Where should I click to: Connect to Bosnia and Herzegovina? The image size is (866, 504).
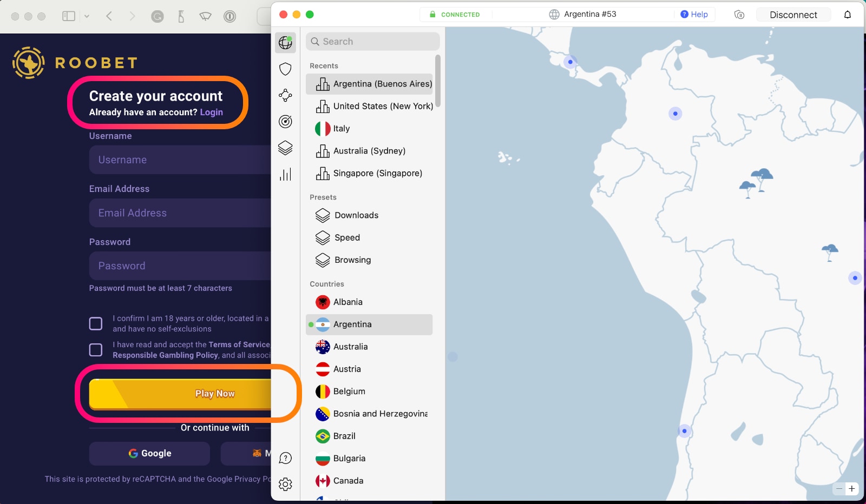tap(369, 414)
